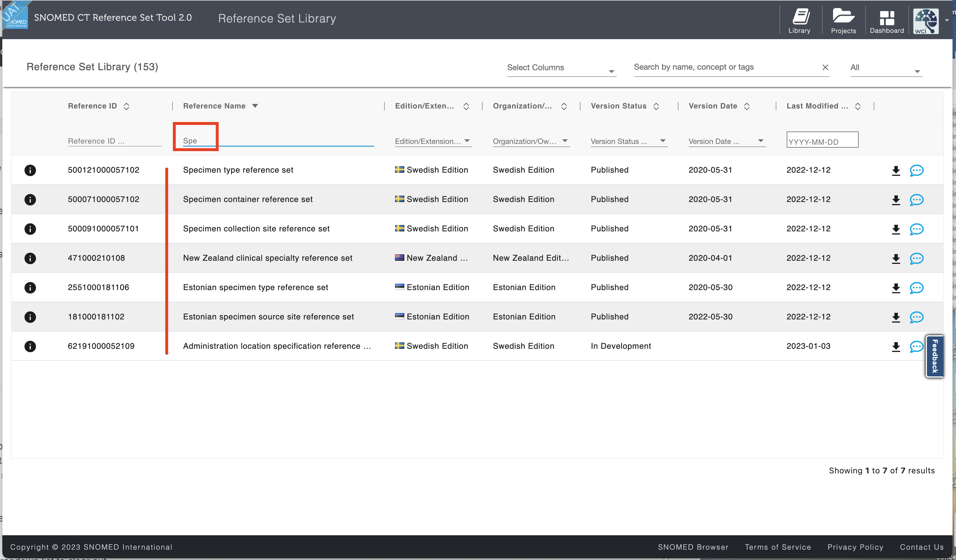Clear the search field with X icon

click(825, 67)
